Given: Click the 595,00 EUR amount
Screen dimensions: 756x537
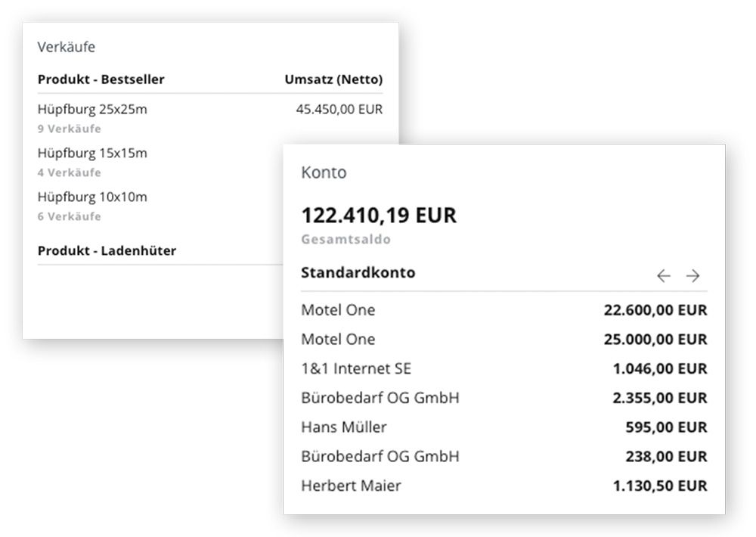Looking at the screenshot, I should [x=666, y=427].
